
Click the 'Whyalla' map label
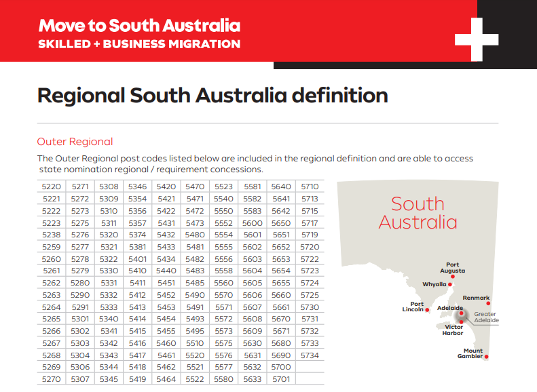point(434,284)
